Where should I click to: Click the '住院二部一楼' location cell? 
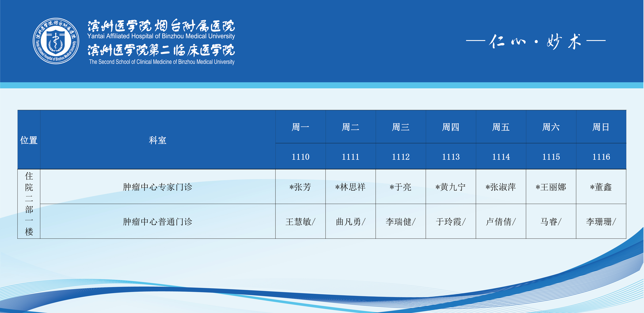pyautogui.click(x=29, y=204)
